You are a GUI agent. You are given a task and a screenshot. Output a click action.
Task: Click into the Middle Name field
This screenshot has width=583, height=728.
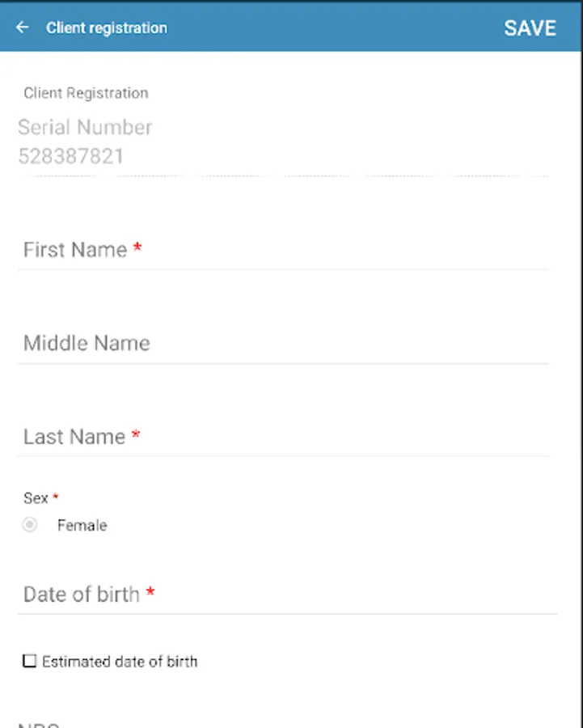coord(283,343)
